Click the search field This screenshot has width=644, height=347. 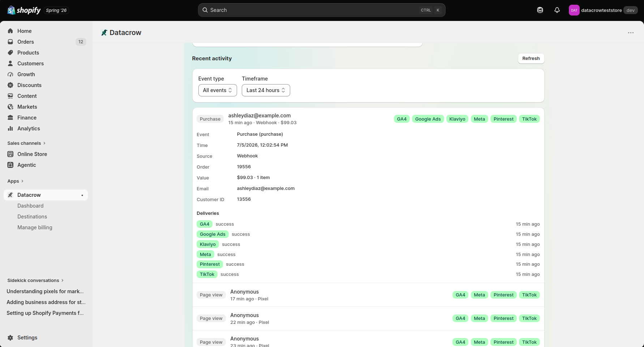pos(322,10)
